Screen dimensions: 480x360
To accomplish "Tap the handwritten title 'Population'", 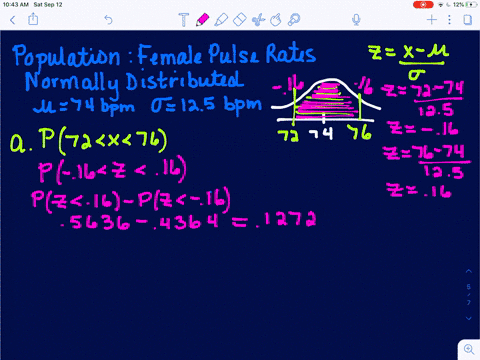I will tap(66, 56).
